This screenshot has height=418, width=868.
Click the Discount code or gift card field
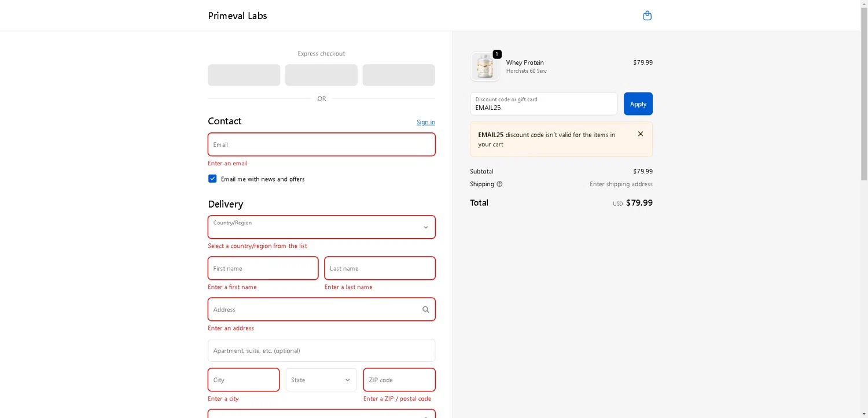pos(544,104)
